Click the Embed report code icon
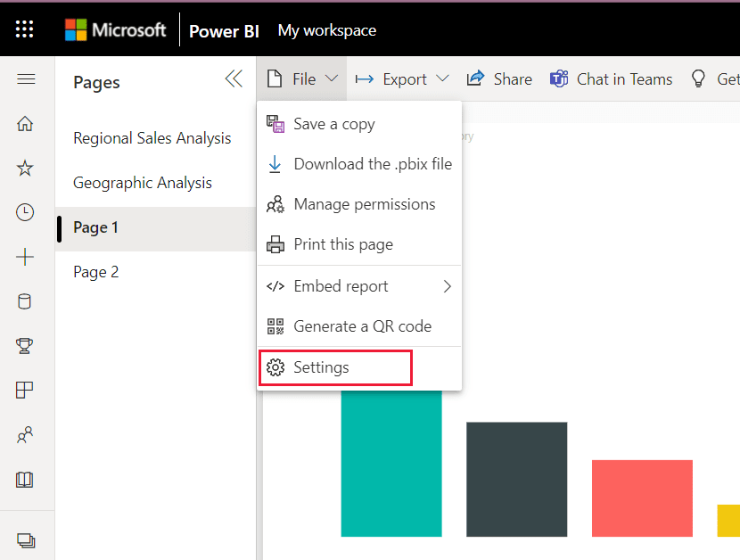 (x=275, y=286)
